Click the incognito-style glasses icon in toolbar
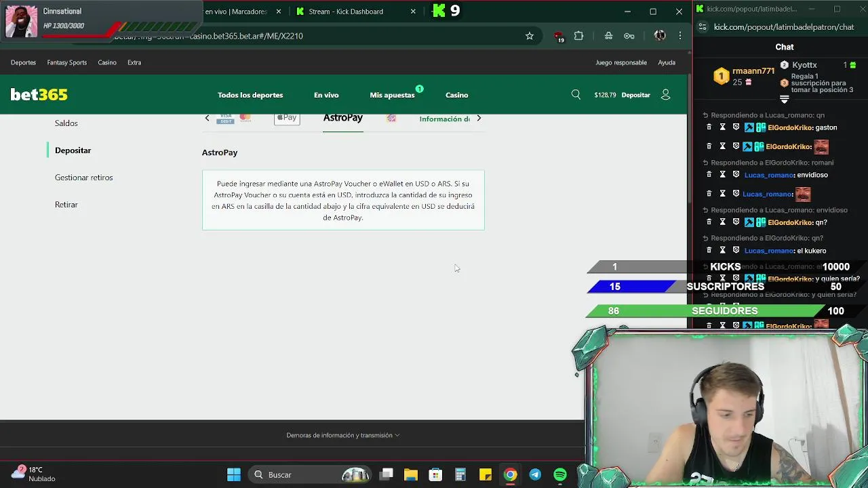 pyautogui.click(x=608, y=36)
